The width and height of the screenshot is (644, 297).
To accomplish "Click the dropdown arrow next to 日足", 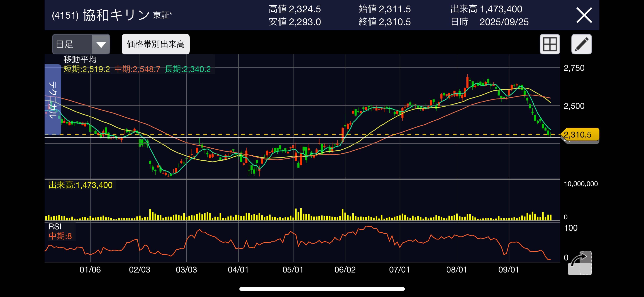I will click(x=101, y=45).
